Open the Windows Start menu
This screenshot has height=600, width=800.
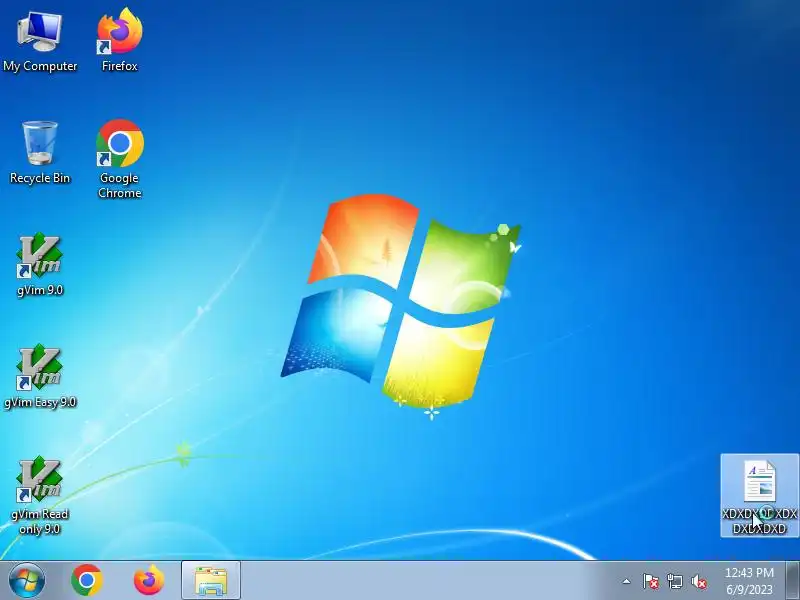[26, 581]
